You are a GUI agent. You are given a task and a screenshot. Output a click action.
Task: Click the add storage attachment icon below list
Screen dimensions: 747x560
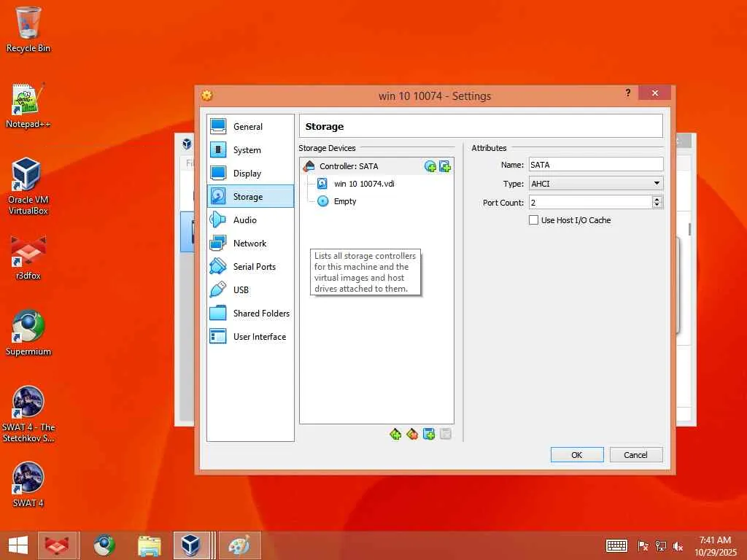[429, 434]
